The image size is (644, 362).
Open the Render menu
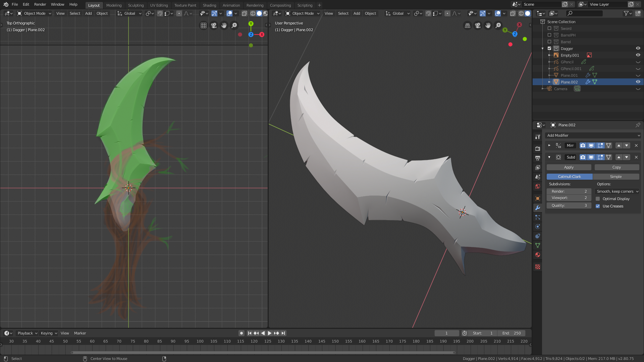(x=40, y=4)
